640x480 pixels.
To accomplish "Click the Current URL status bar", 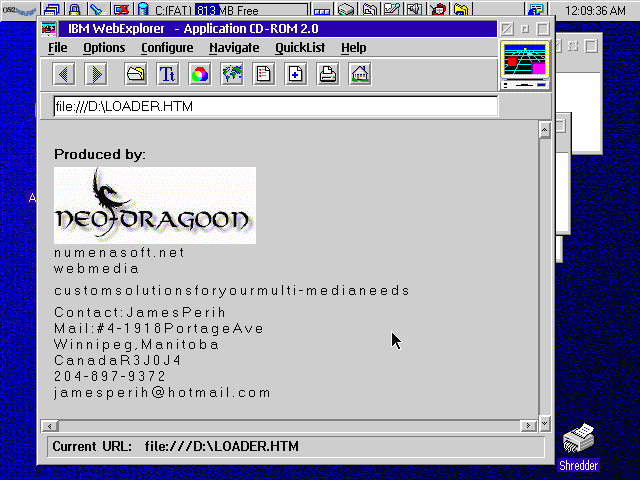I will (x=296, y=447).
